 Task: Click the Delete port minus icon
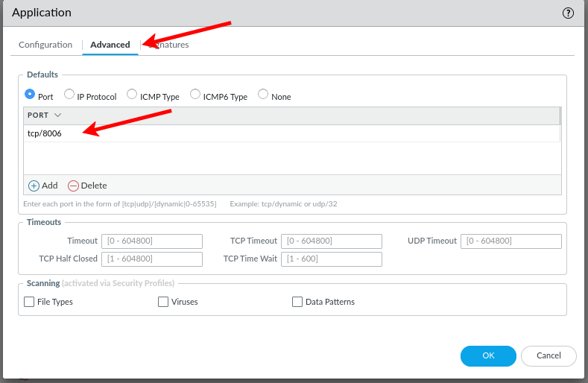pos(73,186)
